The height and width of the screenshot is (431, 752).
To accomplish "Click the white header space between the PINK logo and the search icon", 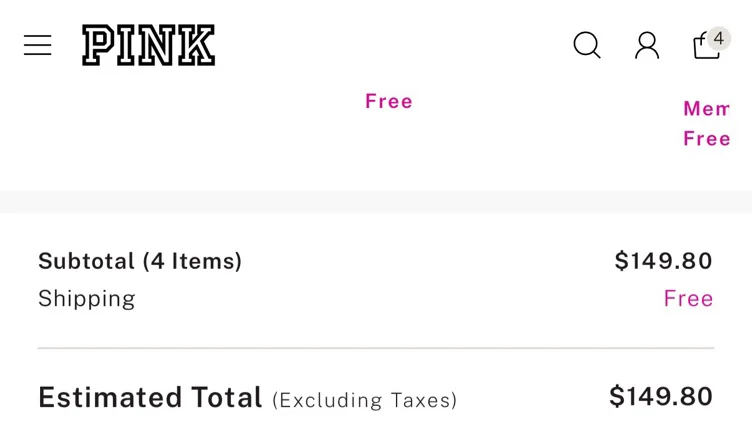I will pos(393,45).
